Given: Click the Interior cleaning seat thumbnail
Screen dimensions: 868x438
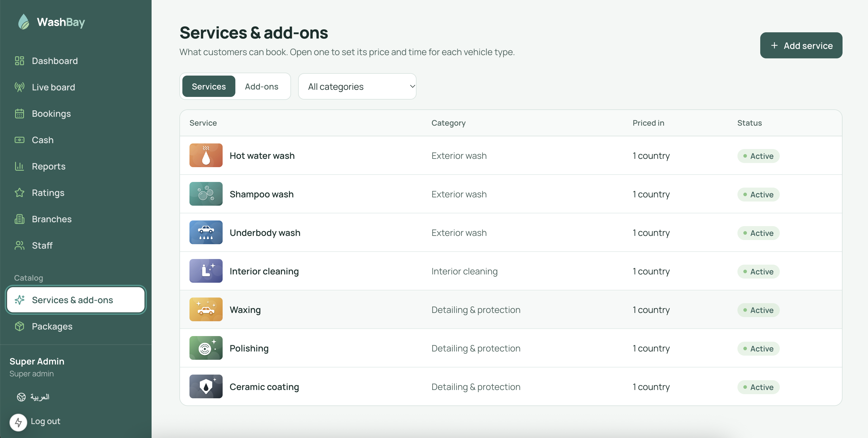Looking at the screenshot, I should click(x=206, y=271).
